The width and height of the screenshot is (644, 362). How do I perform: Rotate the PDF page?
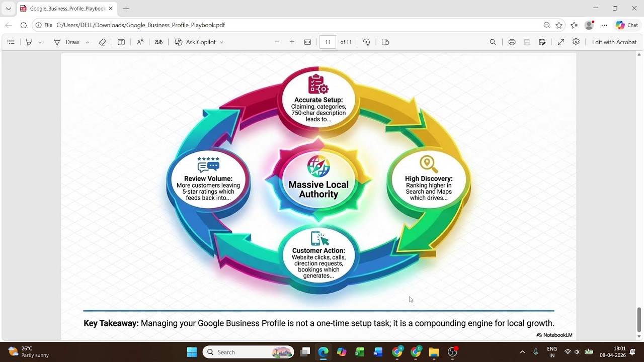367,42
